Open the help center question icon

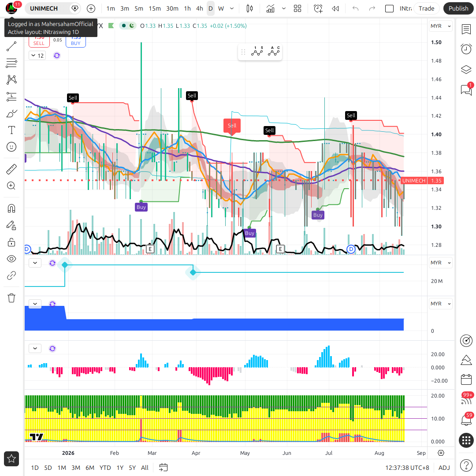tap(466, 465)
